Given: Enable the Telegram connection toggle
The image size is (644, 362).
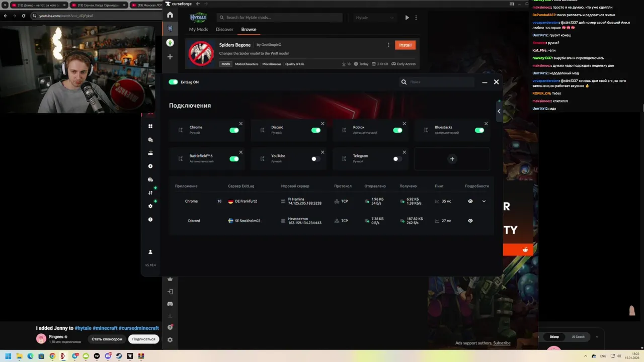Looking at the screenshot, I should (397, 159).
